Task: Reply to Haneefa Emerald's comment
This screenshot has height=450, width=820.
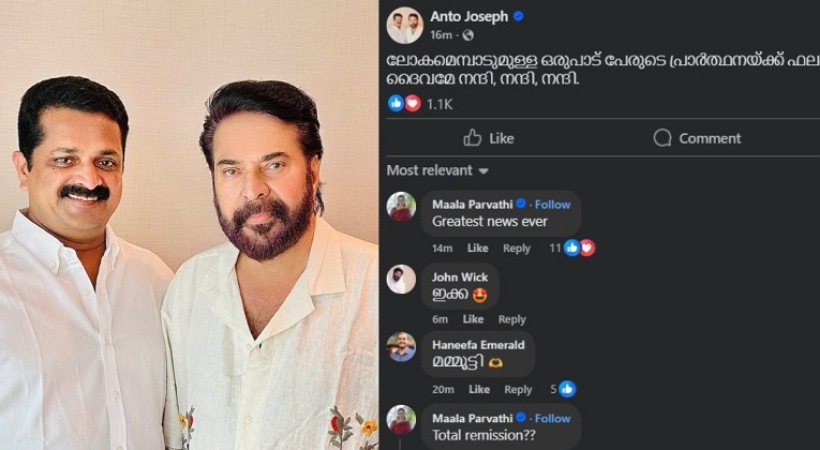Action: pos(518,389)
